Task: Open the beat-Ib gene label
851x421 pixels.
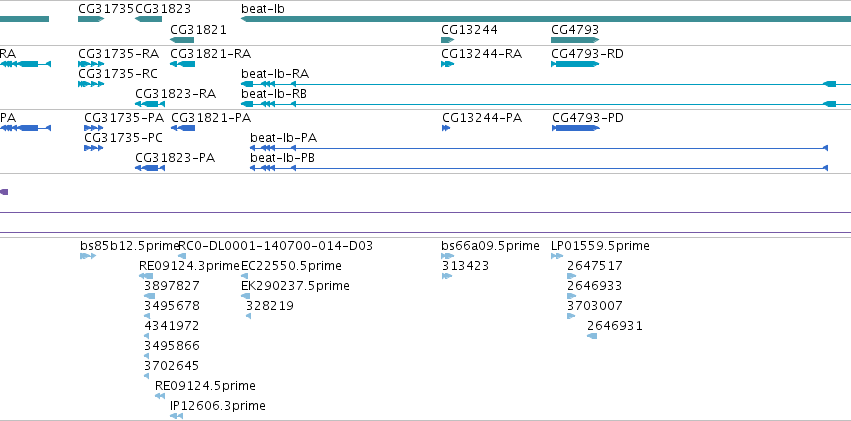Action: 263,9
